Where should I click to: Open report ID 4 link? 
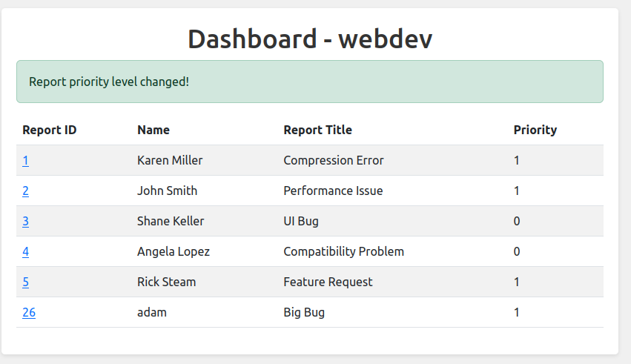[25, 251]
